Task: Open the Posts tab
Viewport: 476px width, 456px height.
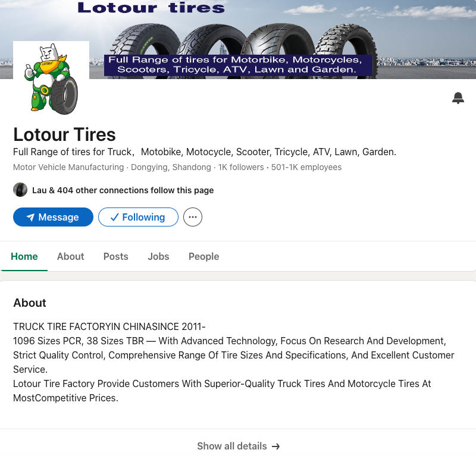Action: tap(115, 256)
